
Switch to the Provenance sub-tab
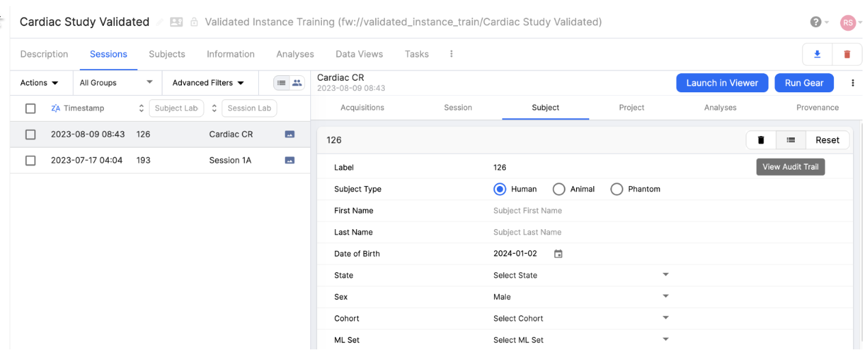817,107
